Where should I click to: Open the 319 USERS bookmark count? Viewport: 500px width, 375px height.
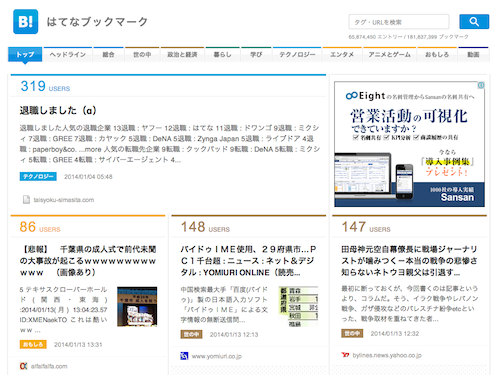45,86
